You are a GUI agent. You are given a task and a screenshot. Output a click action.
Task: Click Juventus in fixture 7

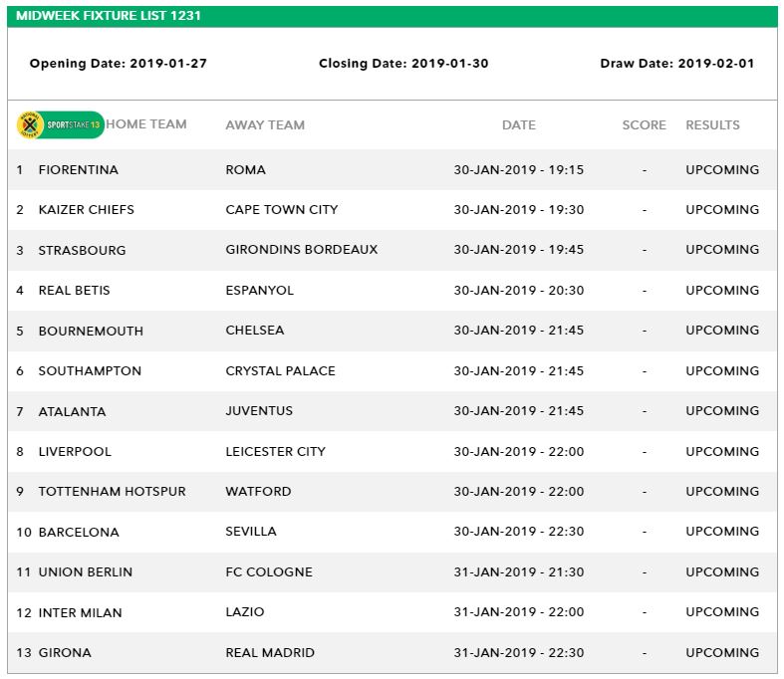(259, 411)
